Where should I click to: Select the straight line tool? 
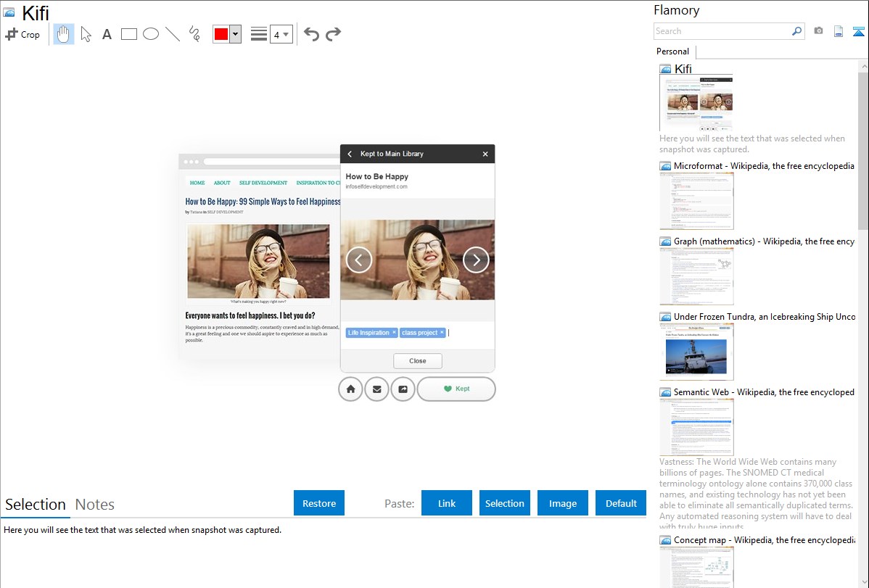pyautogui.click(x=173, y=34)
